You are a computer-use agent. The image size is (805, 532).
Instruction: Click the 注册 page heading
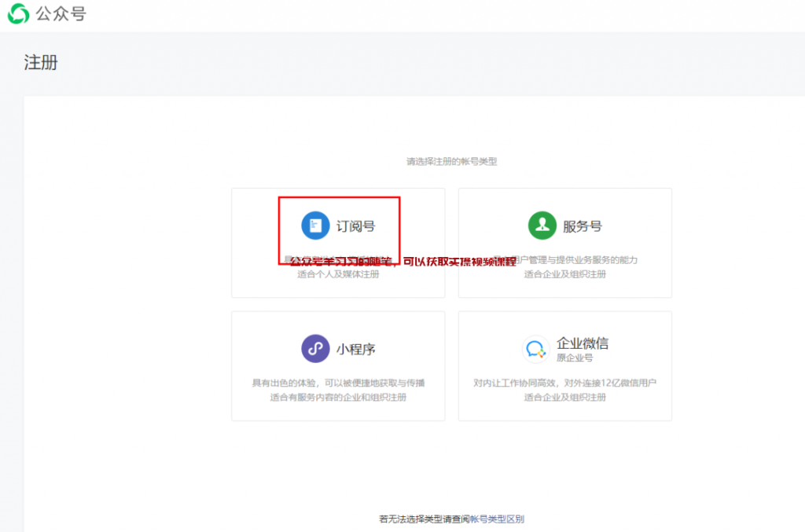point(41,63)
